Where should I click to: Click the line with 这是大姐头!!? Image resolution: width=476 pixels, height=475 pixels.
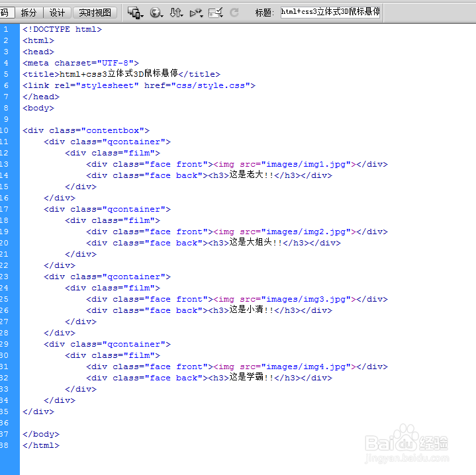click(x=213, y=243)
